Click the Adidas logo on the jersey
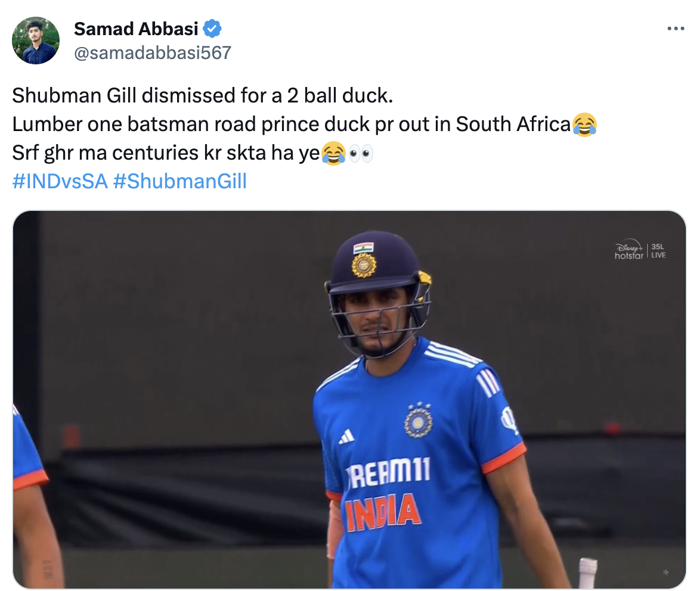The image size is (700, 591). 346,437
